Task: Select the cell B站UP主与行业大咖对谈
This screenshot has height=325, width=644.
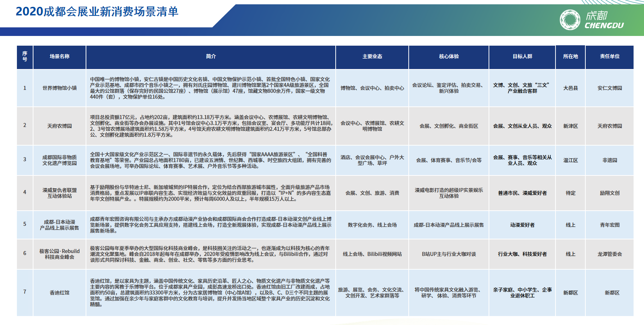Action: coord(449,254)
